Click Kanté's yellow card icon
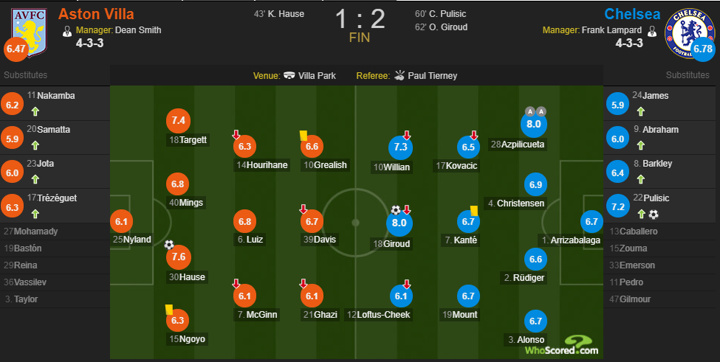 click(x=474, y=210)
